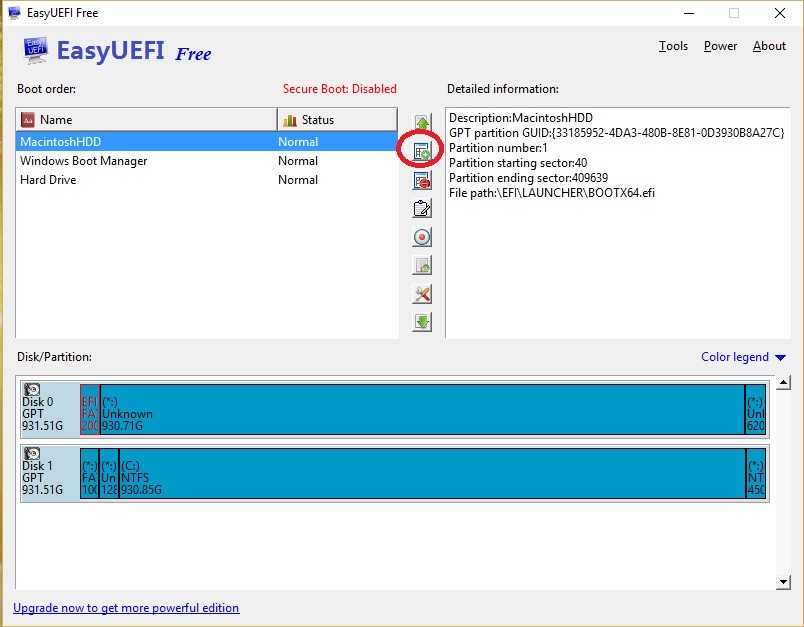The width and height of the screenshot is (804, 627).
Task: Select the Windows Boot Manager entry
Action: click(x=207, y=161)
